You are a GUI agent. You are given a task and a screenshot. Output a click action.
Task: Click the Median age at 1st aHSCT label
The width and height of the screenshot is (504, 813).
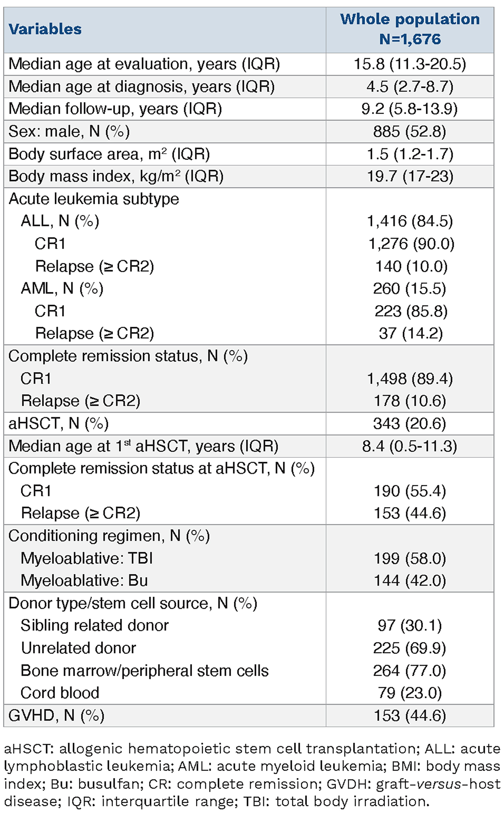143,446
